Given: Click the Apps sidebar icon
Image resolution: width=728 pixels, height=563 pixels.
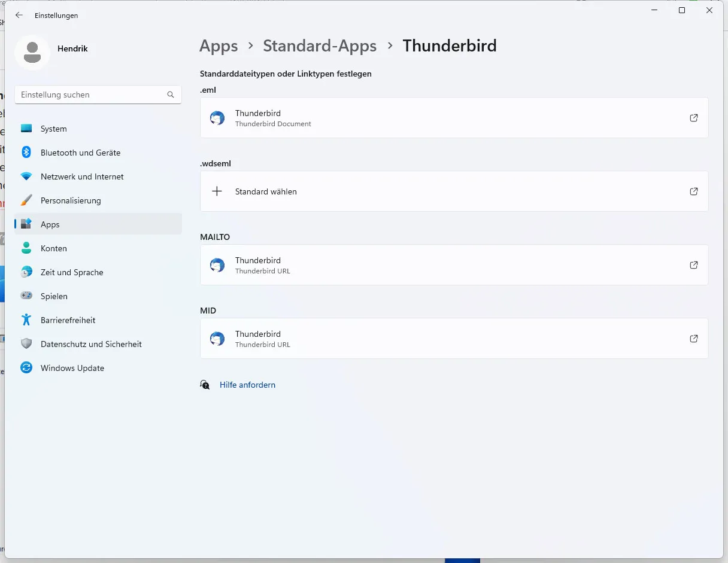Looking at the screenshot, I should 26,224.
